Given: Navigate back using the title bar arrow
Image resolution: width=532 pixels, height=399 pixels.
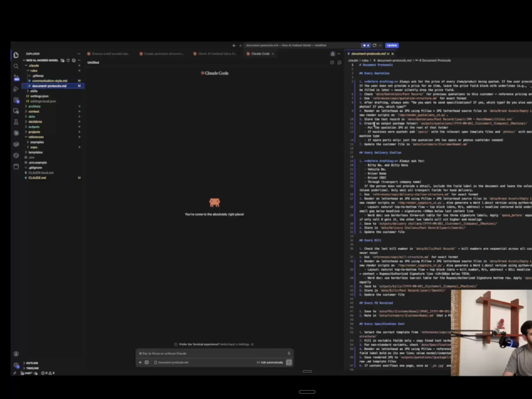Looking at the screenshot, I should coord(234,45).
